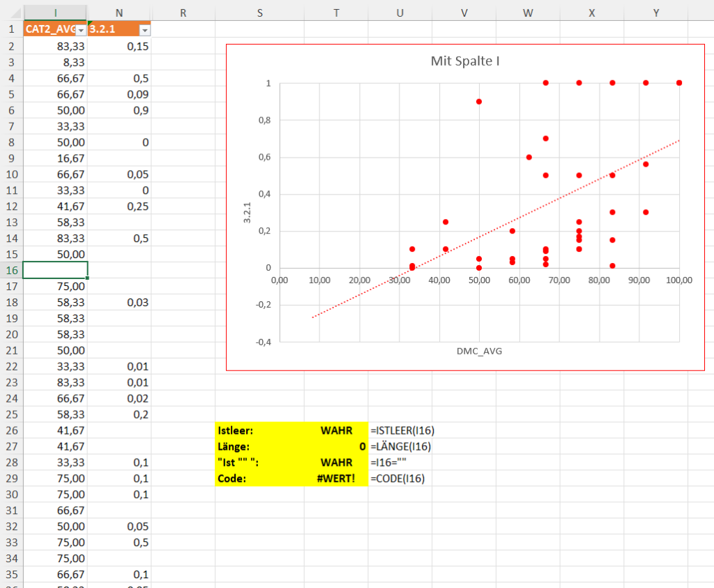Click the =CODE(I16) formula text
This screenshot has height=588, width=714.
[x=397, y=478]
